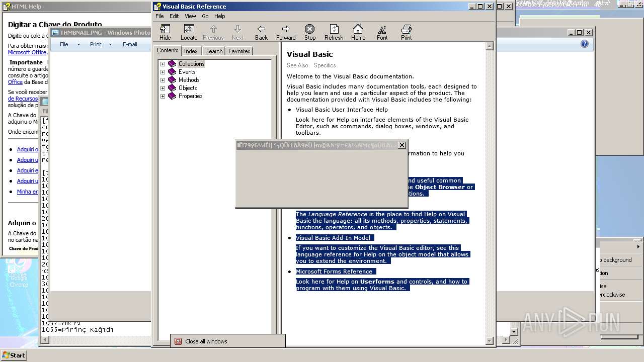Click the help page scroll down arrow
The width and height of the screenshot is (644, 362).
490,340
